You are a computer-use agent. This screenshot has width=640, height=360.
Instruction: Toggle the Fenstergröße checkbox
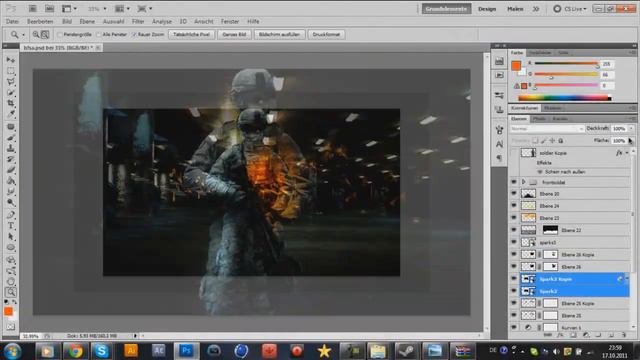coord(60,35)
